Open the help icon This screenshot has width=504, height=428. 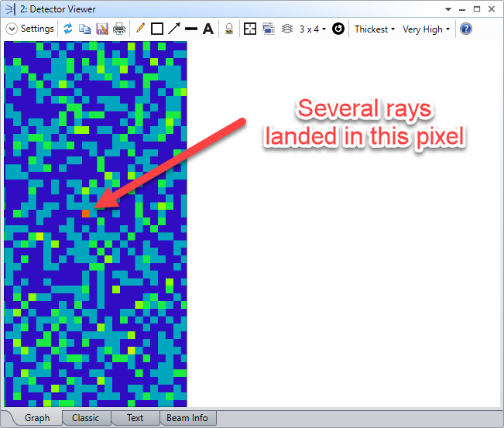tap(466, 29)
